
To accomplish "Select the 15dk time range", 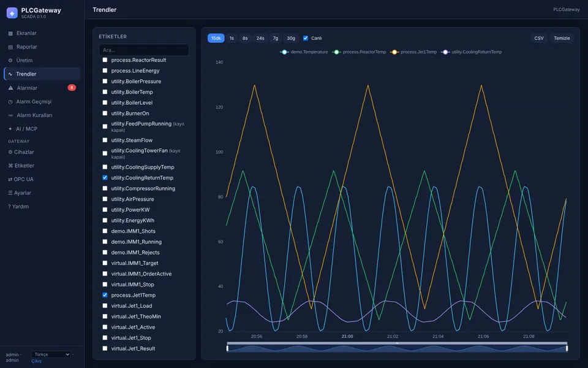I will click(x=216, y=38).
